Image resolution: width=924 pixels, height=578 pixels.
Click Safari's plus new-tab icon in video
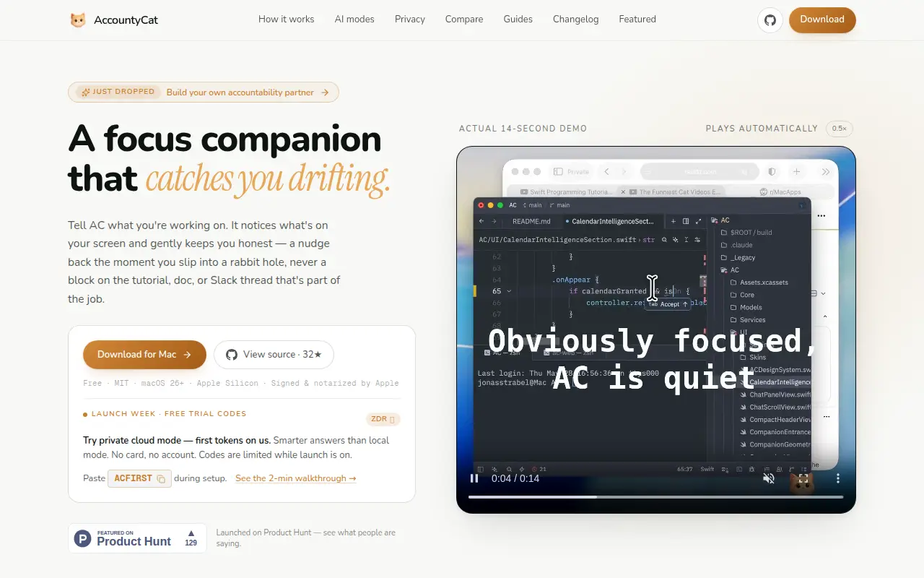coord(796,172)
